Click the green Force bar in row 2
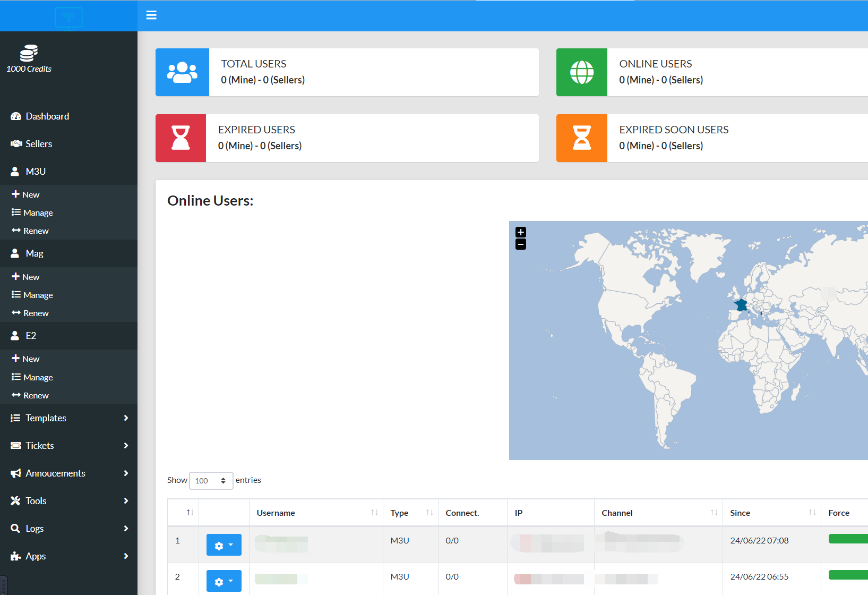This screenshot has width=868, height=595. point(848,575)
